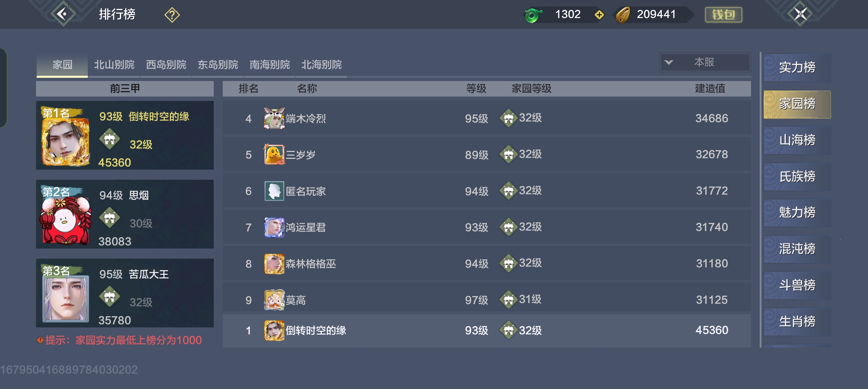Expand the 本服 server dropdown

pos(705,62)
